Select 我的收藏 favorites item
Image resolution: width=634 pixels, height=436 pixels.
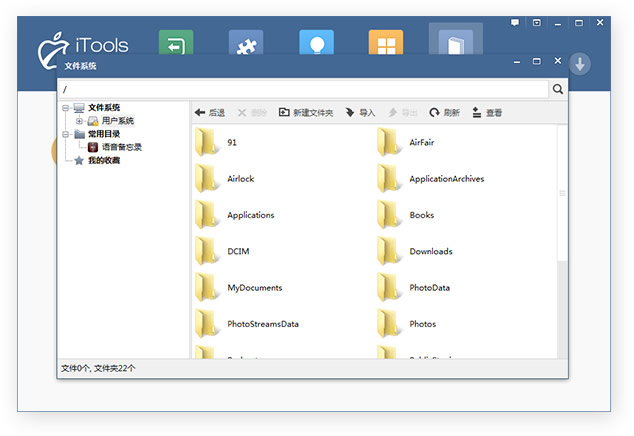pyautogui.click(x=104, y=160)
